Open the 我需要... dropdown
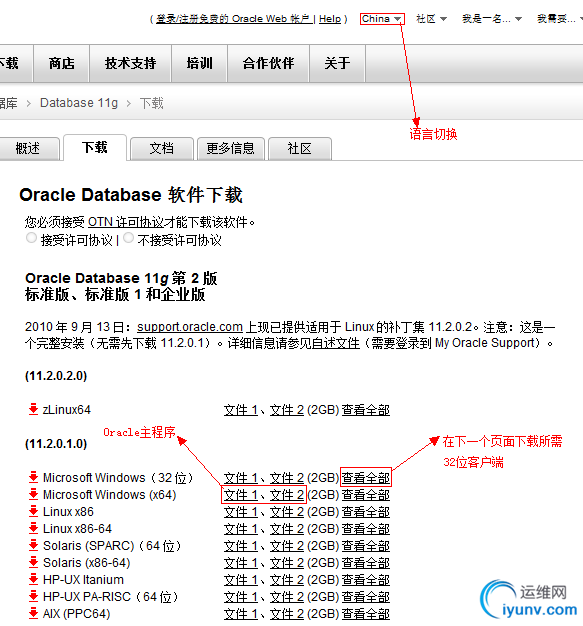Image resolution: width=583 pixels, height=626 pixels. 559,19
